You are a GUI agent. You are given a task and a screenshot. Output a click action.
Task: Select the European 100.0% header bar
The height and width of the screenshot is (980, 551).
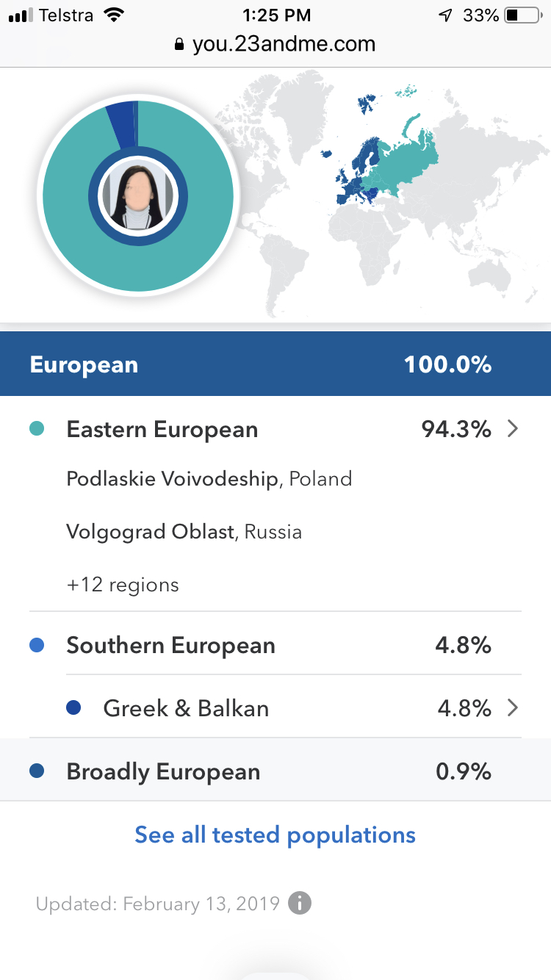[275, 364]
